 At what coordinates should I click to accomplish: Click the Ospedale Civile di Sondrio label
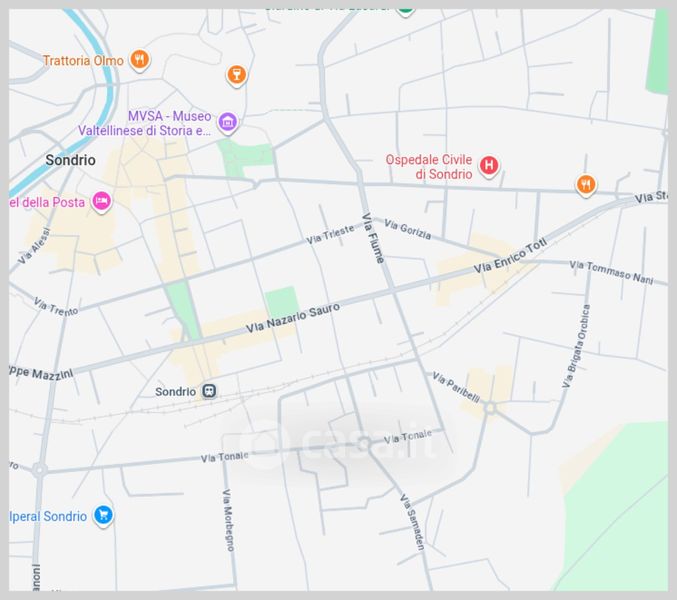(429, 167)
